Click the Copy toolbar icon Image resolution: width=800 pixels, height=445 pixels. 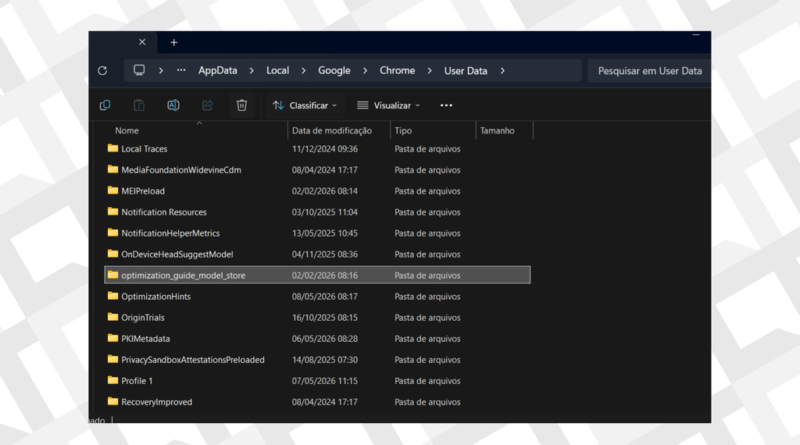point(105,105)
